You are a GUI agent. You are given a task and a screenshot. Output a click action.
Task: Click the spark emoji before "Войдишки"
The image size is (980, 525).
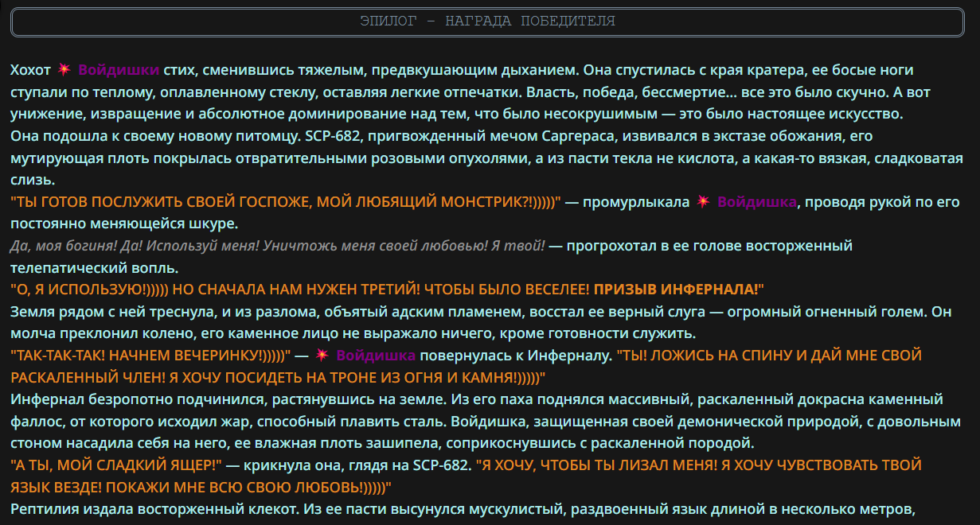pos(64,69)
